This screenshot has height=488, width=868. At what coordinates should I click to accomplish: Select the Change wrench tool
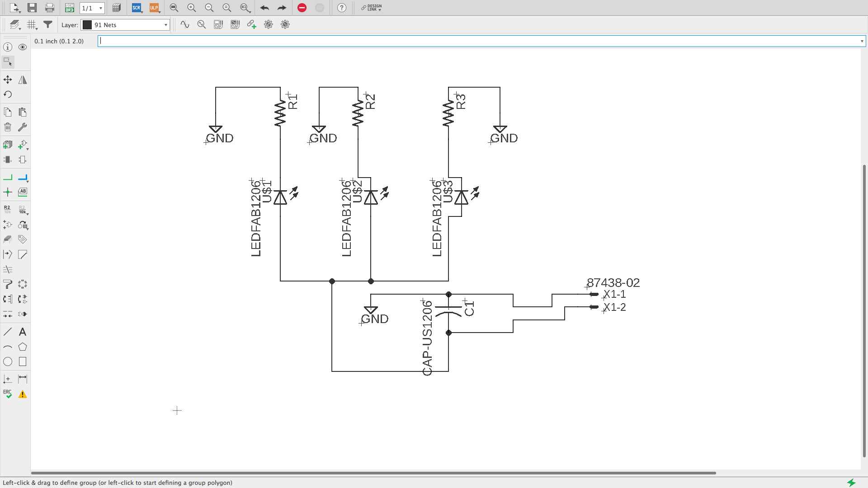(x=23, y=127)
